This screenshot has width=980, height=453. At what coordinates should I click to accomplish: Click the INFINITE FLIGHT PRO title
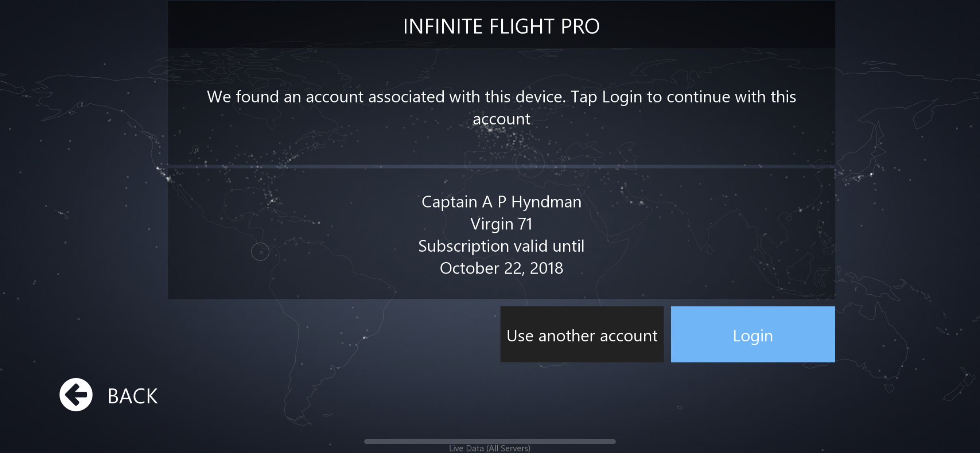(501, 26)
